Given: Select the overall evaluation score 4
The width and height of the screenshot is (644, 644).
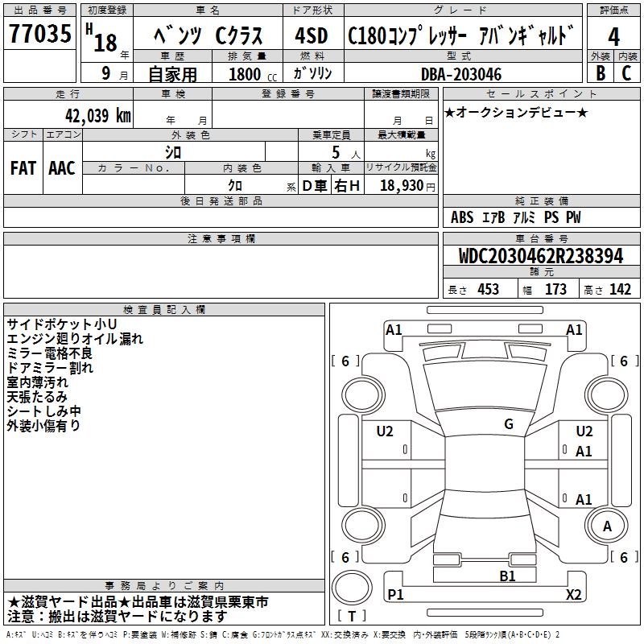Looking at the screenshot, I should [x=613, y=36].
